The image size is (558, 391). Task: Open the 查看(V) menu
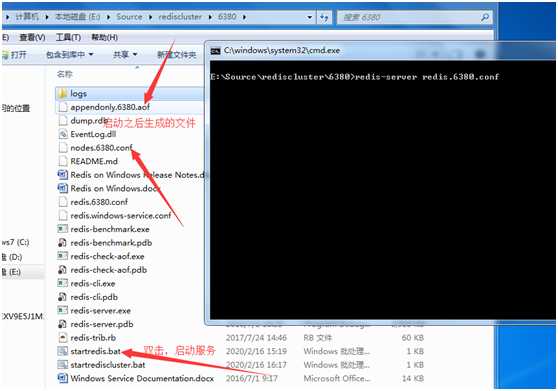(32, 37)
